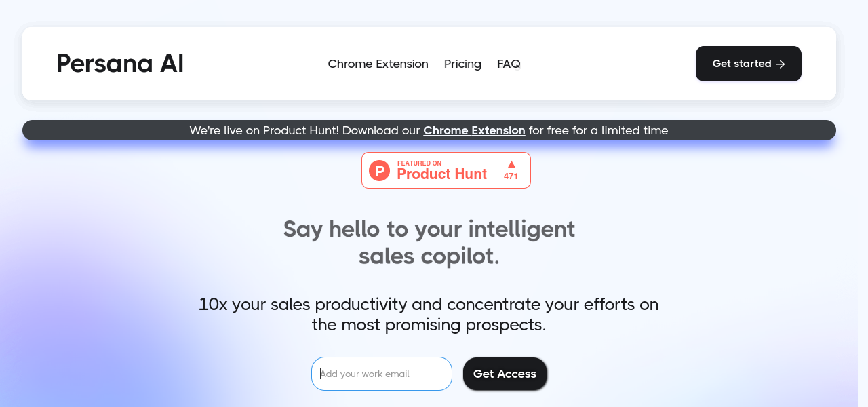868x407 pixels.
Task: Open the Chrome Extension nav item
Action: pyautogui.click(x=378, y=64)
